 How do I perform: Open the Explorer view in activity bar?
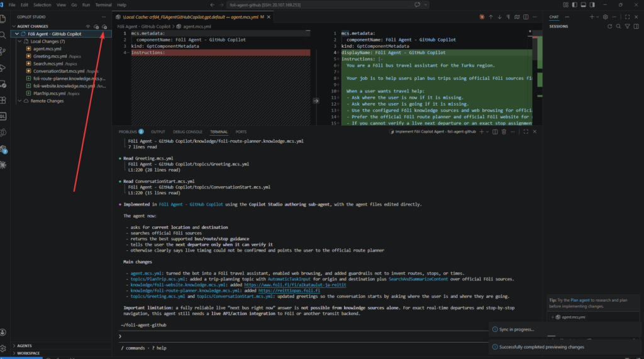(3, 19)
